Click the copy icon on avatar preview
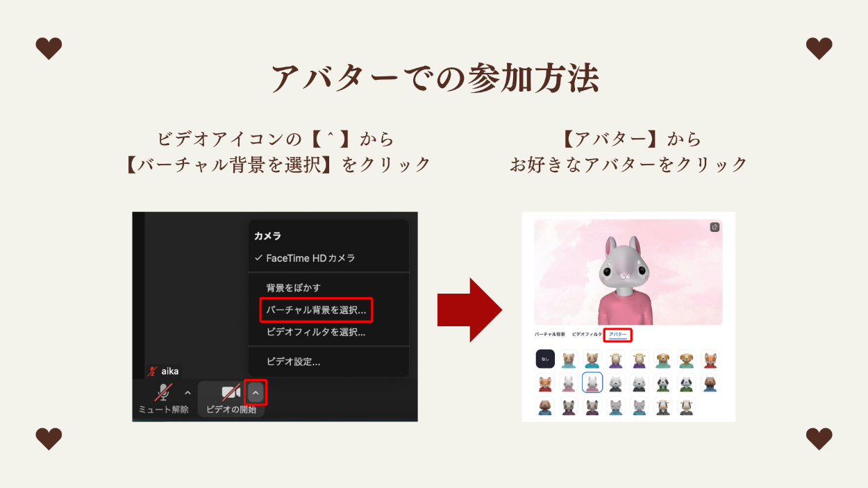Viewport: 868px width, 488px height. tap(715, 227)
